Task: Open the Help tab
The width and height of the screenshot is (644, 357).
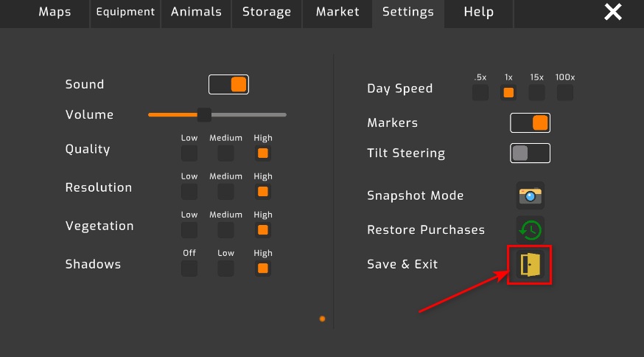Action: (479, 13)
